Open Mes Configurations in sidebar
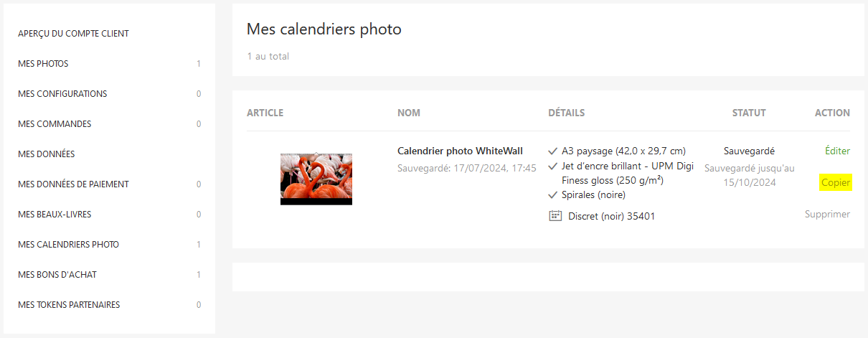This screenshot has width=868, height=338. [x=62, y=94]
